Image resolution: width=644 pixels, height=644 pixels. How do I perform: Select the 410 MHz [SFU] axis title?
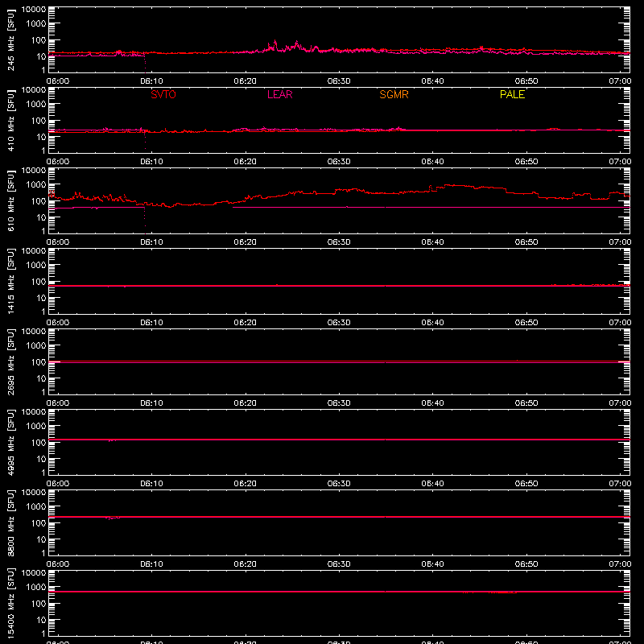coord(10,120)
